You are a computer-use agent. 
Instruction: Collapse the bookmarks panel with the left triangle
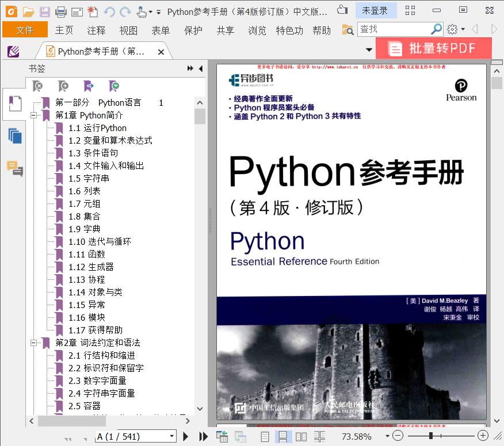coord(201,68)
